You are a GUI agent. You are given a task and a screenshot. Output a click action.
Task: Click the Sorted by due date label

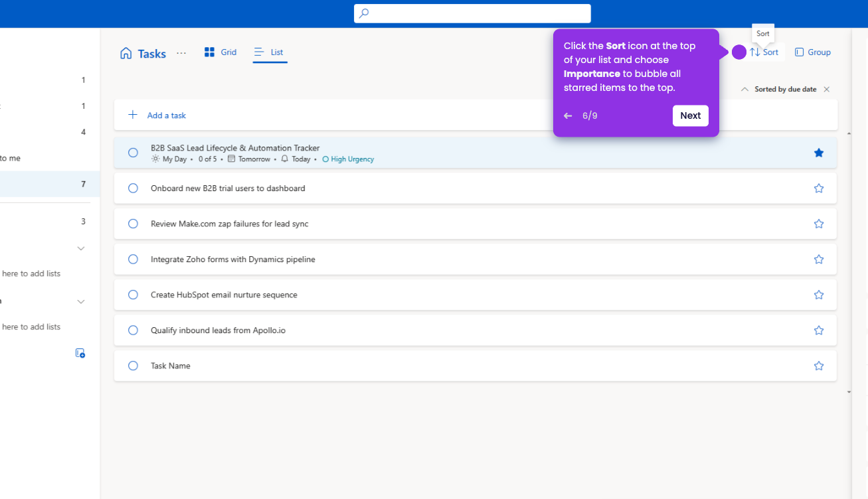pyautogui.click(x=786, y=89)
